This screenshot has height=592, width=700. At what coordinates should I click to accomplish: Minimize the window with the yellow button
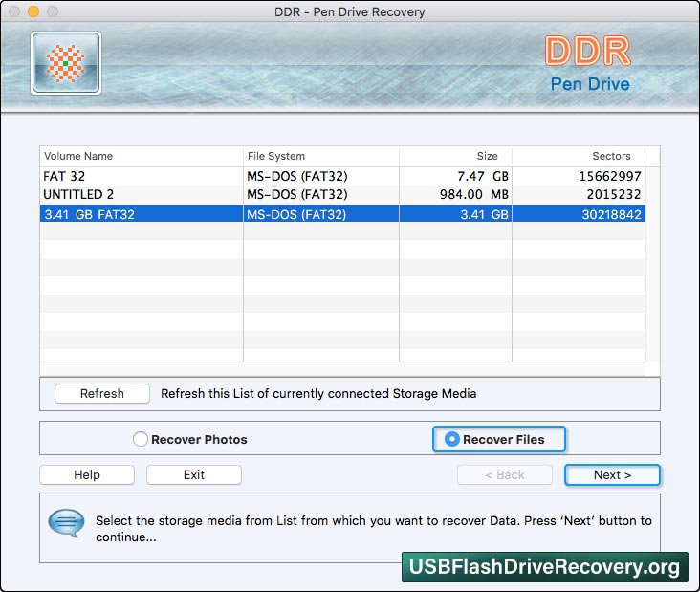(33, 11)
